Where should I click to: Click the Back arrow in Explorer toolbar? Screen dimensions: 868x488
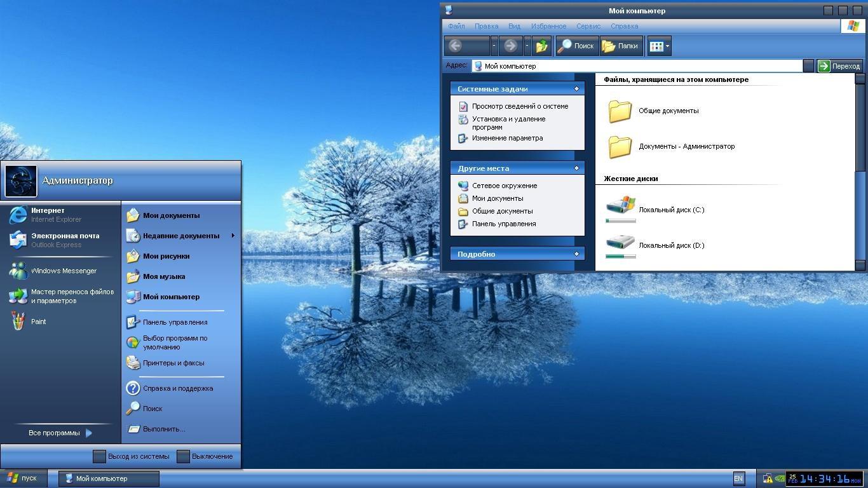click(455, 46)
